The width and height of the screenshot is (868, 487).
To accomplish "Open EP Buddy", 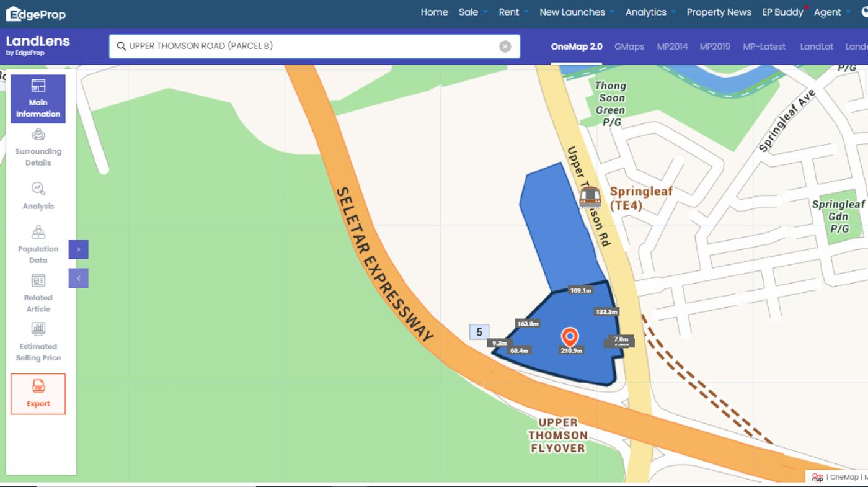I will [782, 12].
